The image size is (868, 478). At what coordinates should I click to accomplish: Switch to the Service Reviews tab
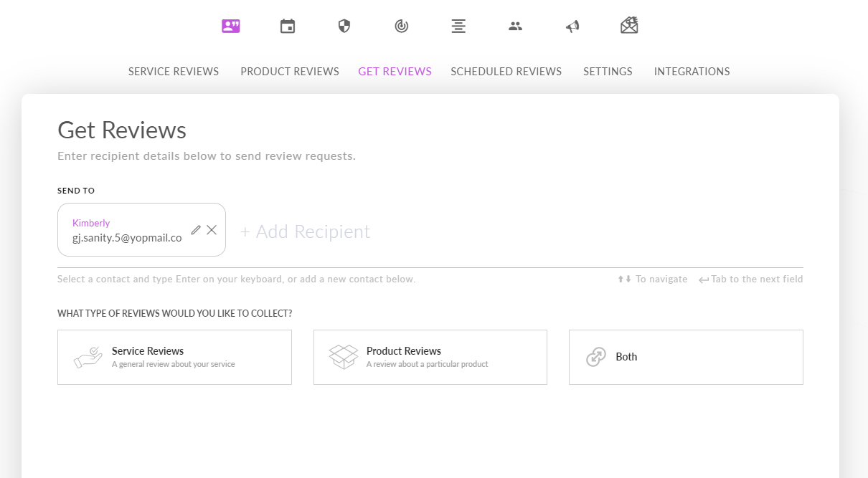[174, 72]
